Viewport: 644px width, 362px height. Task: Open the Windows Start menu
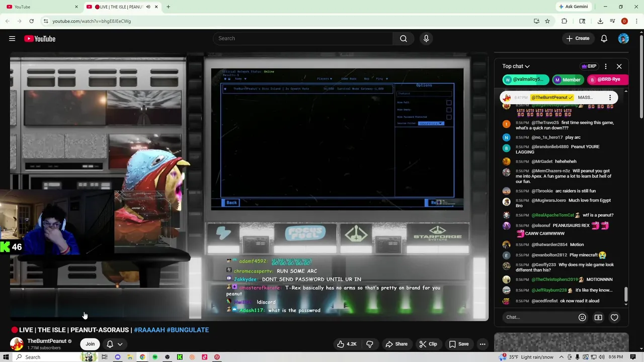point(6,357)
